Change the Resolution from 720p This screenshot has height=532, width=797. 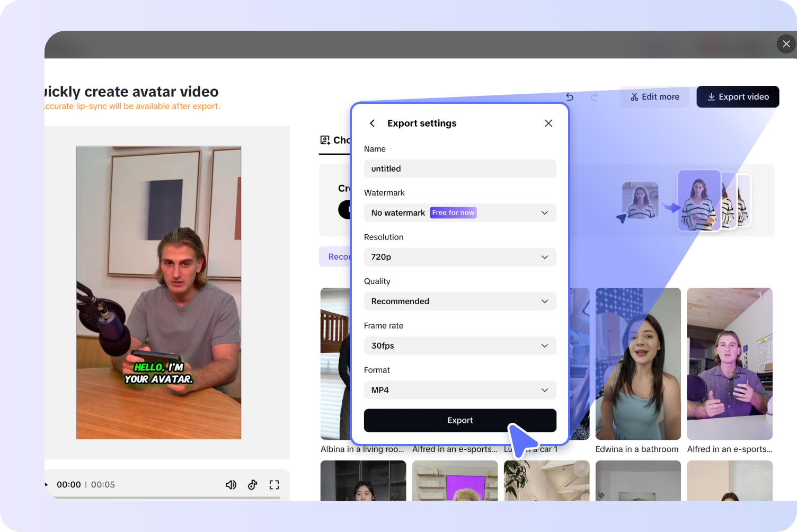[x=459, y=257]
